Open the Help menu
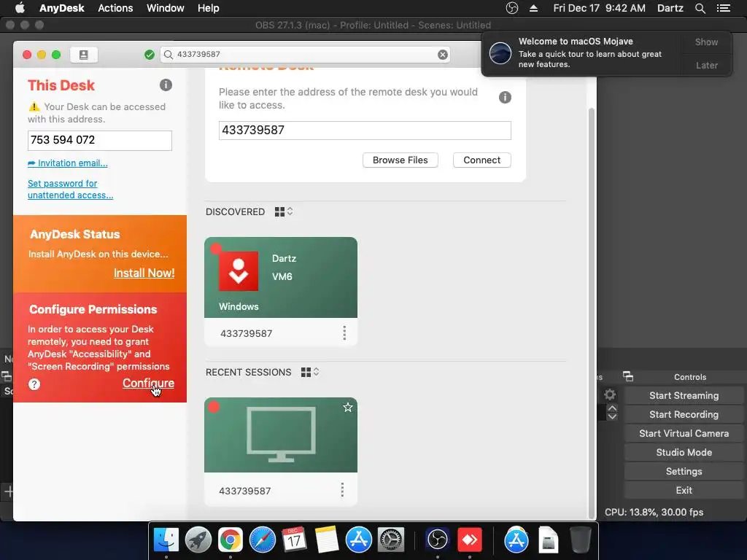Image resolution: width=747 pixels, height=560 pixels. [x=208, y=8]
